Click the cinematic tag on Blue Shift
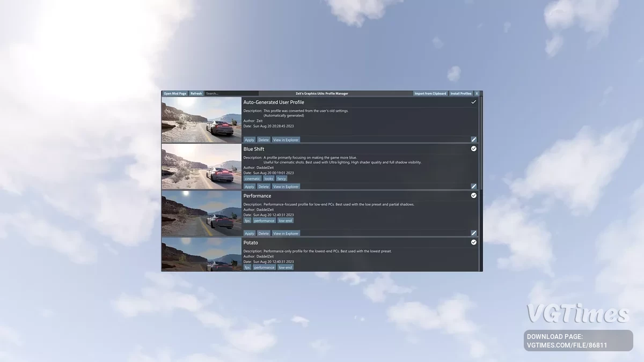This screenshot has width=644, height=362. (x=252, y=178)
